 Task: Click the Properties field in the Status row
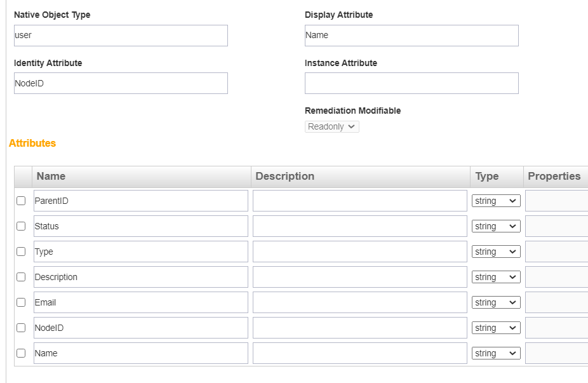coord(556,226)
